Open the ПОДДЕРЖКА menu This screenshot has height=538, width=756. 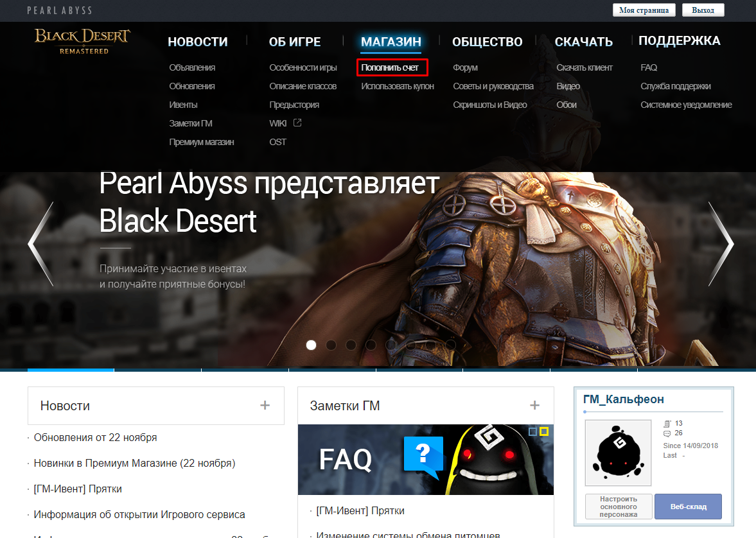680,41
